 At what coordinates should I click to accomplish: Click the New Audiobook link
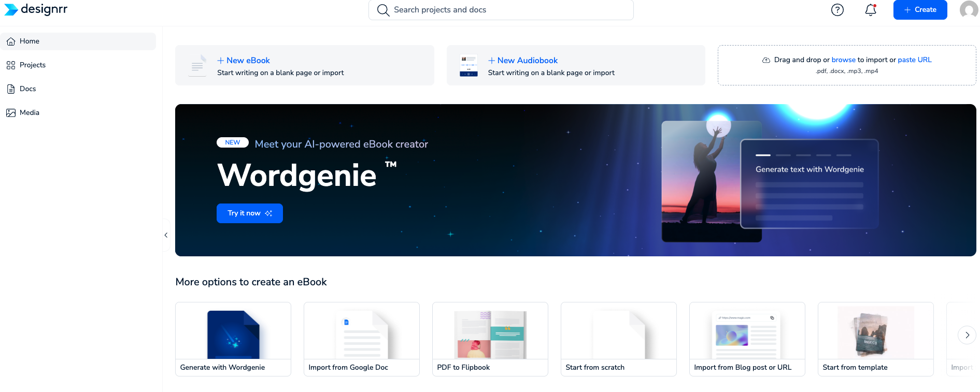click(x=523, y=61)
